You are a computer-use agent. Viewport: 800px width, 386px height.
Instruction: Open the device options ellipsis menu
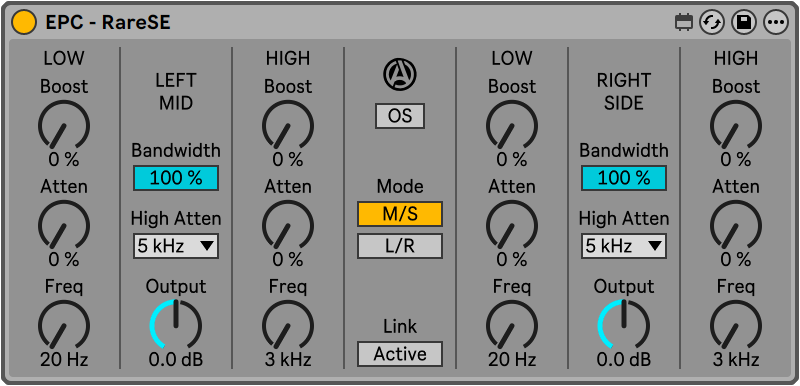pos(776,22)
